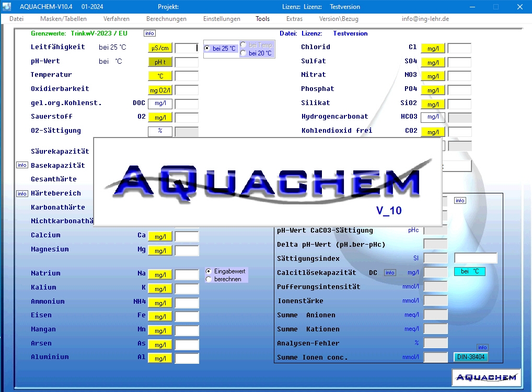
Task: Open the Version\Bezug menu
Action: (339, 19)
